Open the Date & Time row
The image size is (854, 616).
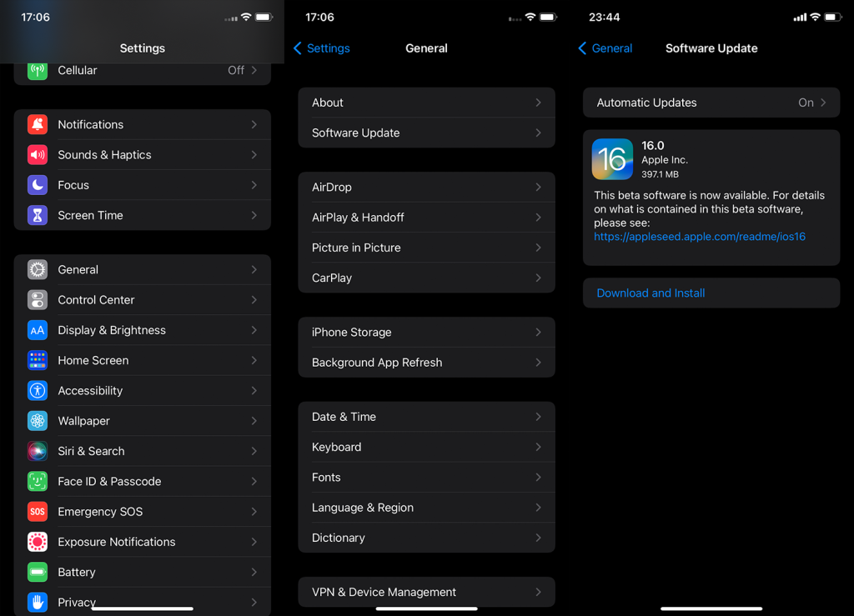pyautogui.click(x=426, y=417)
